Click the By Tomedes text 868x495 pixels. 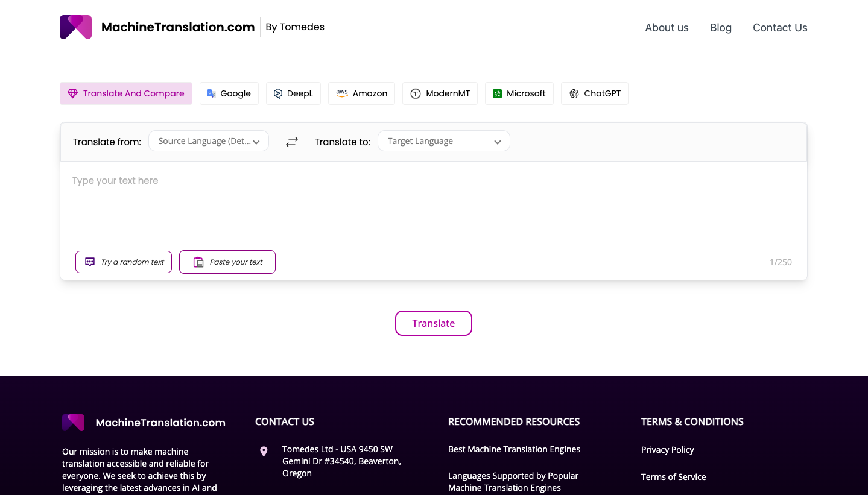[295, 27]
